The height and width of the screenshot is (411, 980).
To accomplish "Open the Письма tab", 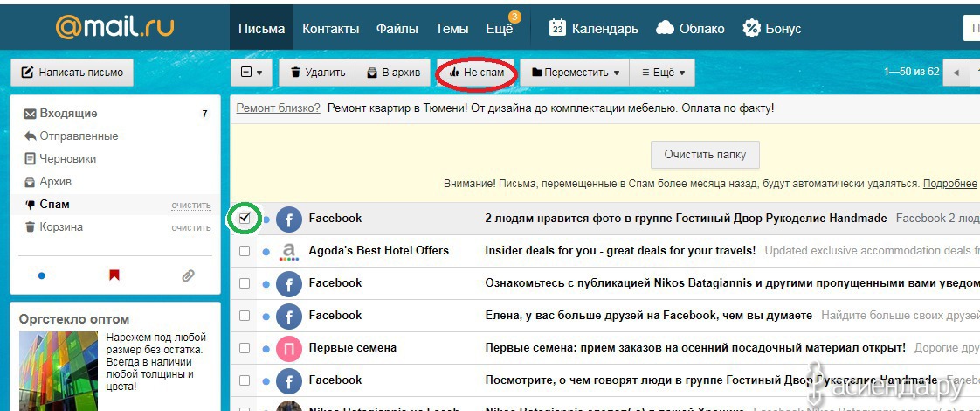I will (x=261, y=29).
